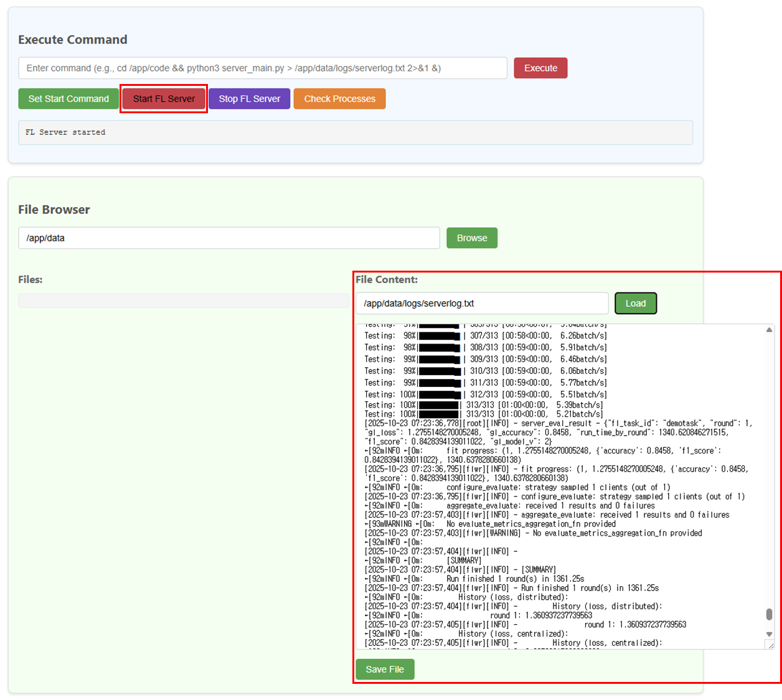Viewport: 782px width, 700px height.
Task: Focus the serverlog.txt file path field
Action: tap(481, 304)
